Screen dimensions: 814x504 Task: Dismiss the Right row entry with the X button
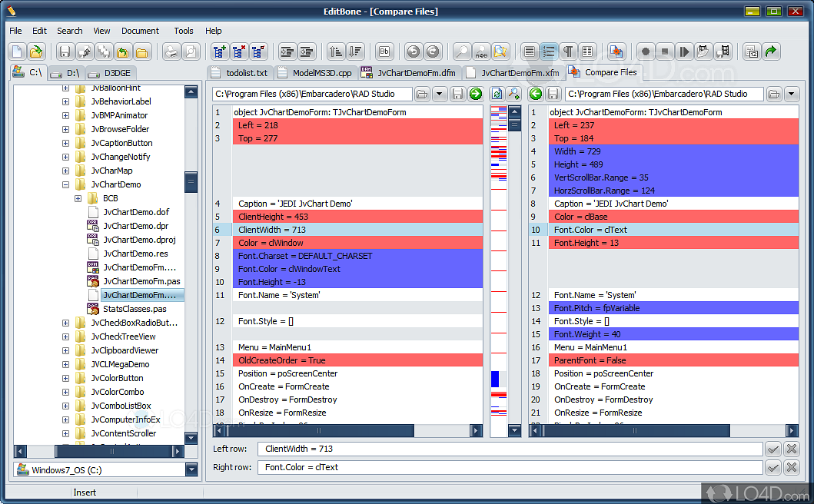click(x=792, y=467)
